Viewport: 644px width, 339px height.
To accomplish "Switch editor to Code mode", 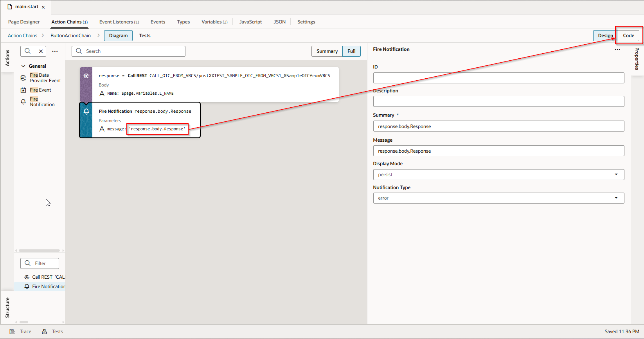I will click(x=628, y=36).
